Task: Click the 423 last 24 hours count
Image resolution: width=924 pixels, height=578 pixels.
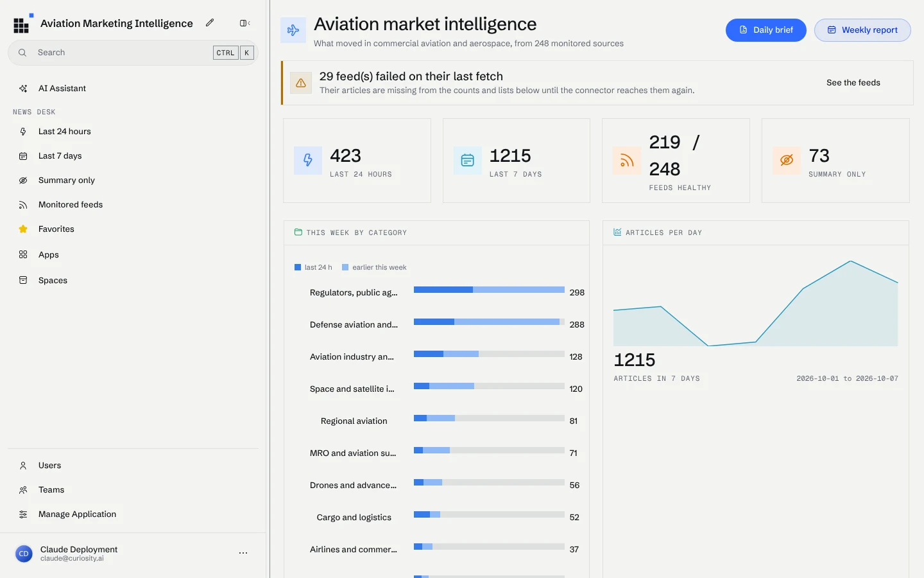Action: (x=346, y=155)
